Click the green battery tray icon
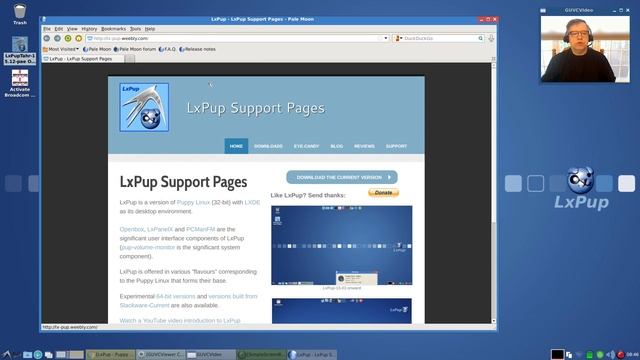The width and height of the screenshot is (640, 360). coord(589,355)
